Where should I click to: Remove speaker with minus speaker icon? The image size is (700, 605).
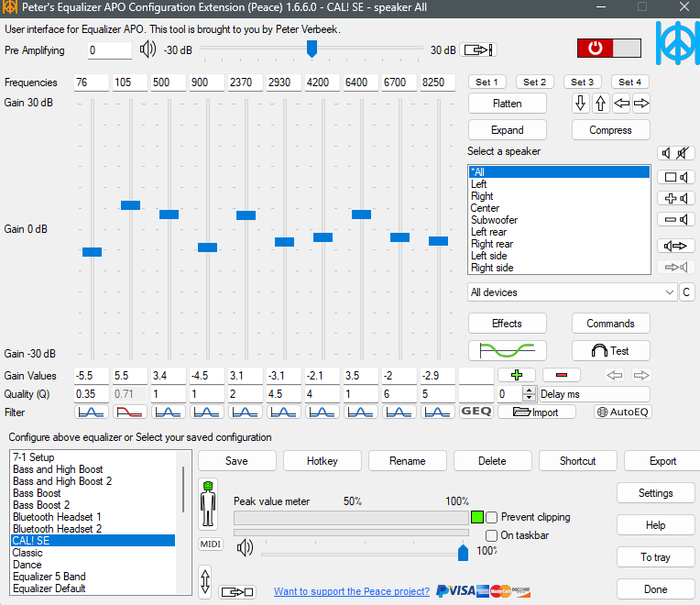(x=675, y=219)
